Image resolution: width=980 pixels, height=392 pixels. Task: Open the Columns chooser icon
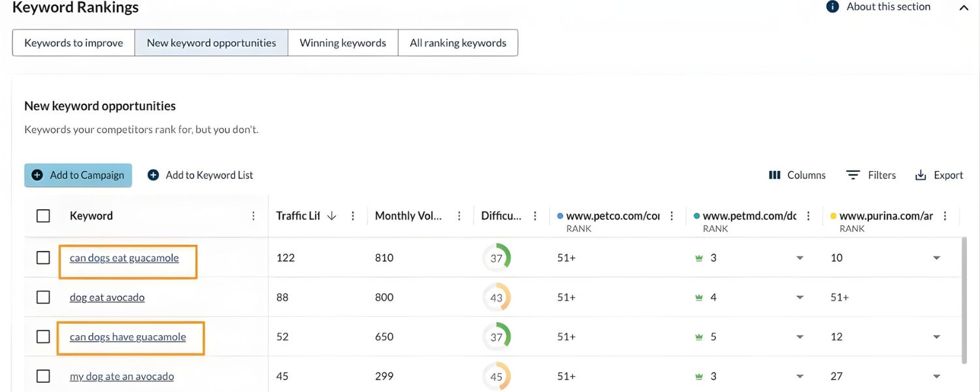point(775,175)
